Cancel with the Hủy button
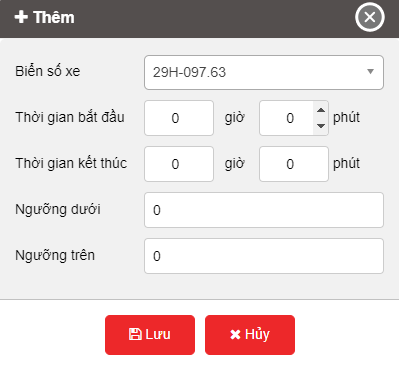 pyautogui.click(x=250, y=335)
